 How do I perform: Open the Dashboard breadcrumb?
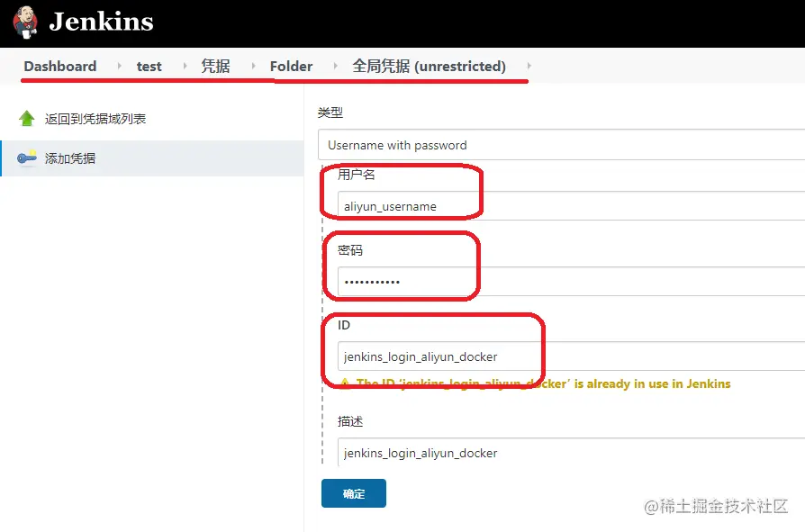coord(60,67)
